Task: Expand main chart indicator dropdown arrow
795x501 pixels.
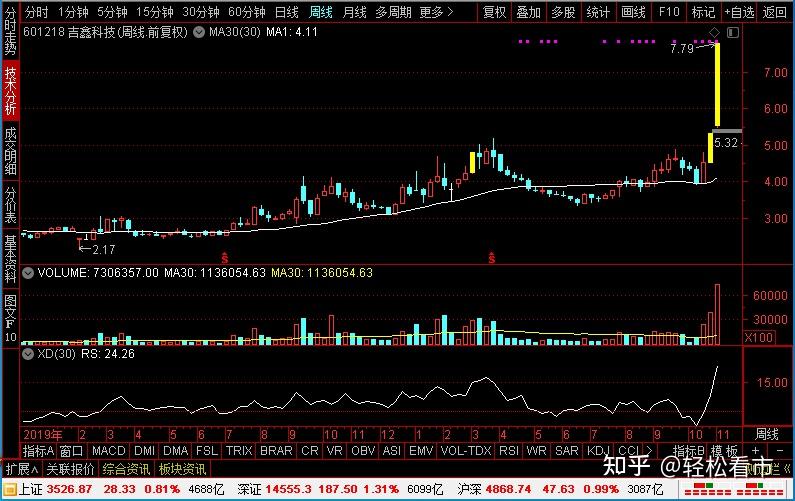Action: [199, 32]
